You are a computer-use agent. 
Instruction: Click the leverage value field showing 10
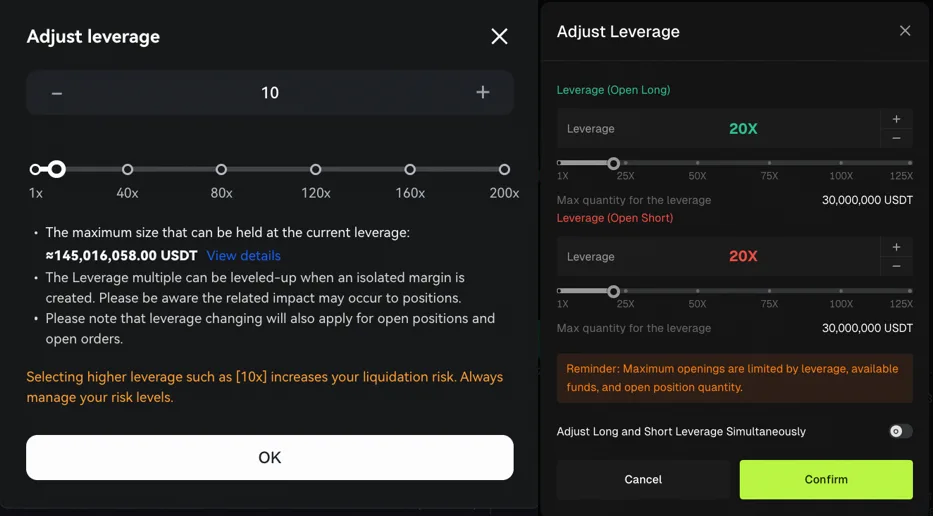(270, 93)
